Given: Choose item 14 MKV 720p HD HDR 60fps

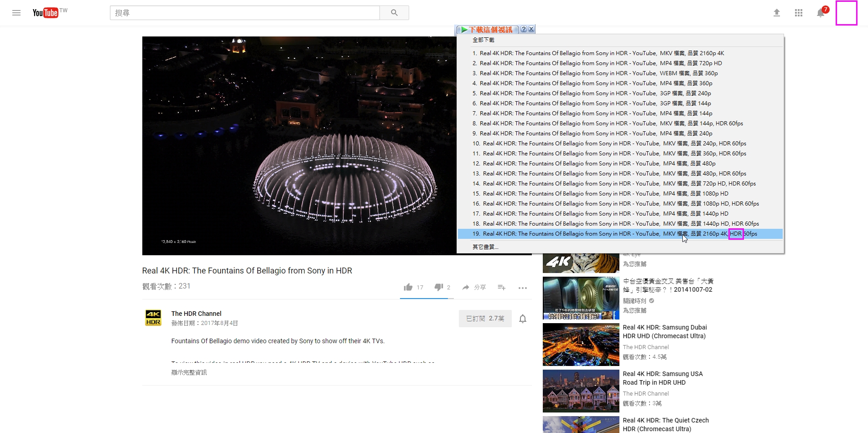Looking at the screenshot, I should click(620, 184).
